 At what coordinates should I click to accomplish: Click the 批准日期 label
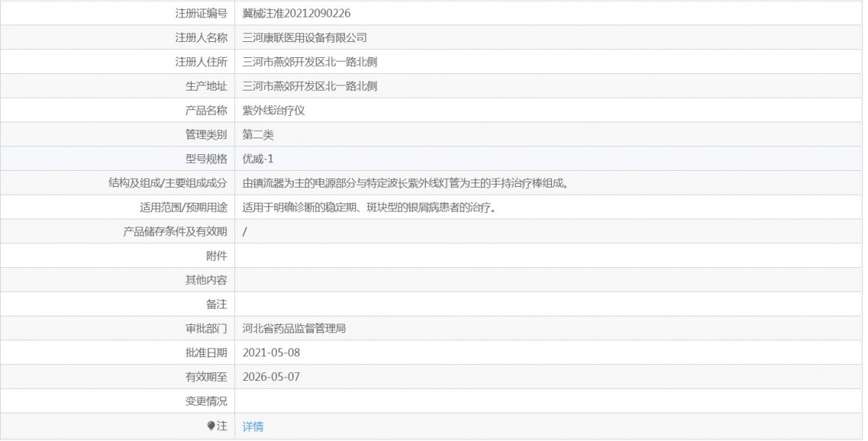click(206, 353)
